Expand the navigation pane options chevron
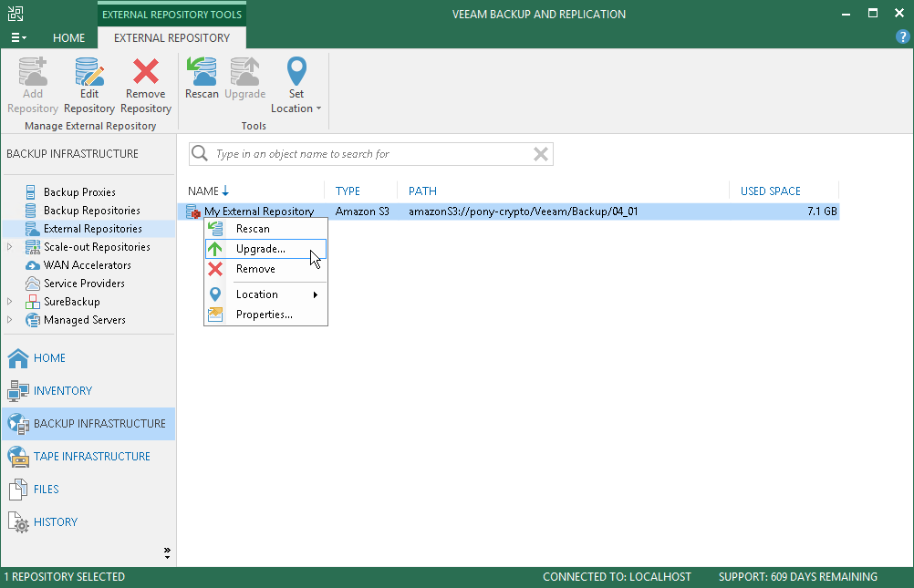 pyautogui.click(x=167, y=553)
